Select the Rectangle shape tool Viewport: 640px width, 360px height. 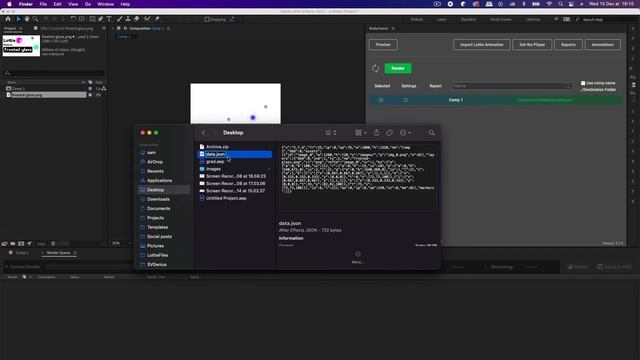click(x=92, y=19)
